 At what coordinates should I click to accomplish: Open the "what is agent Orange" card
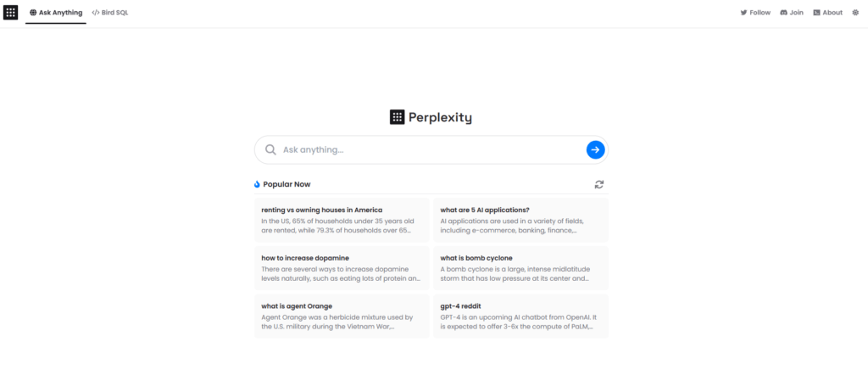pos(342,317)
